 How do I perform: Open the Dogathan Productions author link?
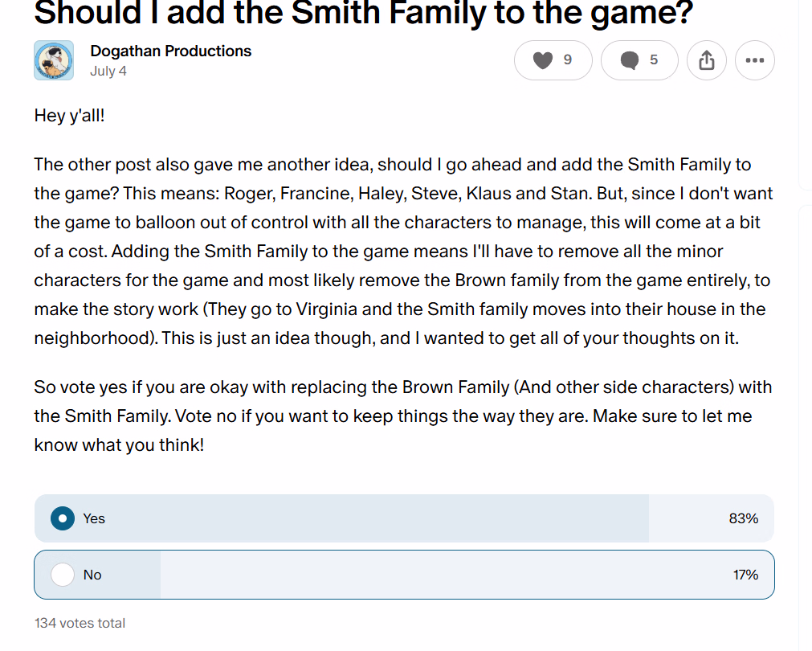coord(170,51)
